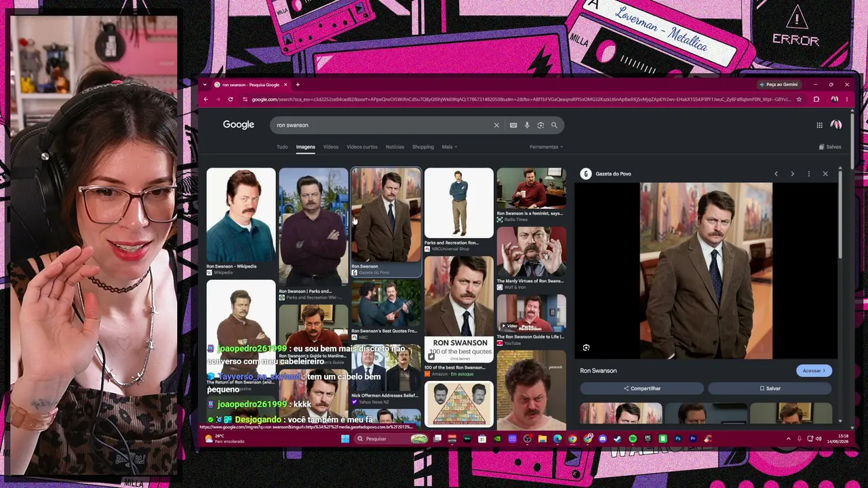Image resolution: width=868 pixels, height=488 pixels.
Task: Click the large Ron Swanson preview image
Action: pyautogui.click(x=706, y=270)
